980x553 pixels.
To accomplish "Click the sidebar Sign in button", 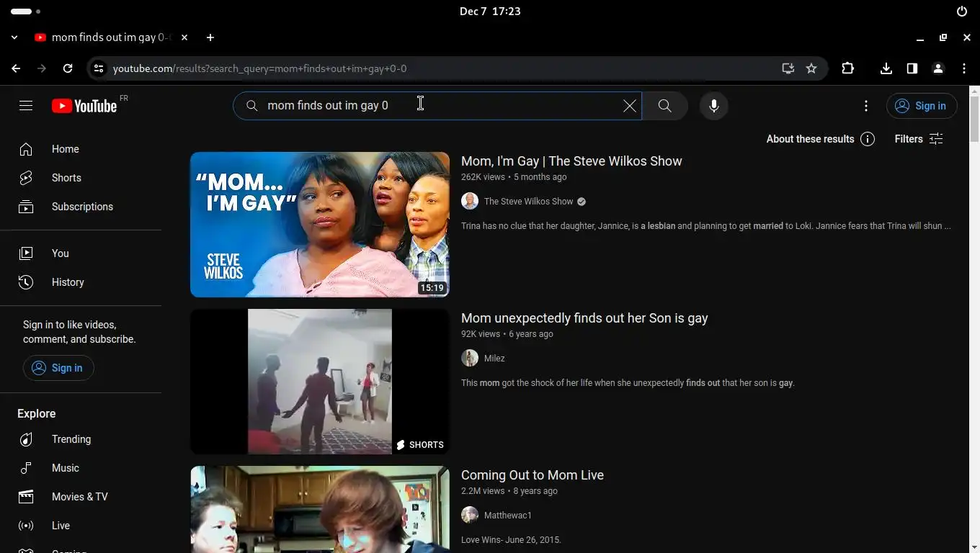I will coord(58,368).
